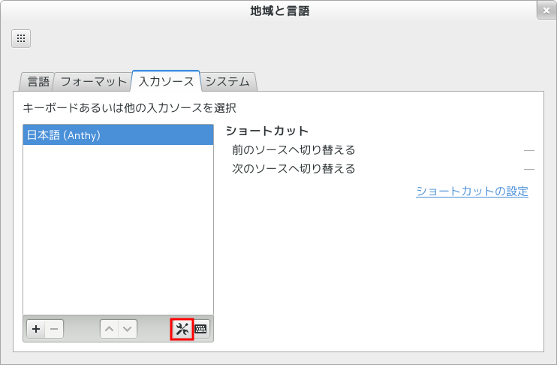Open the フォーマット tab
557x365 pixels.
tap(93, 82)
